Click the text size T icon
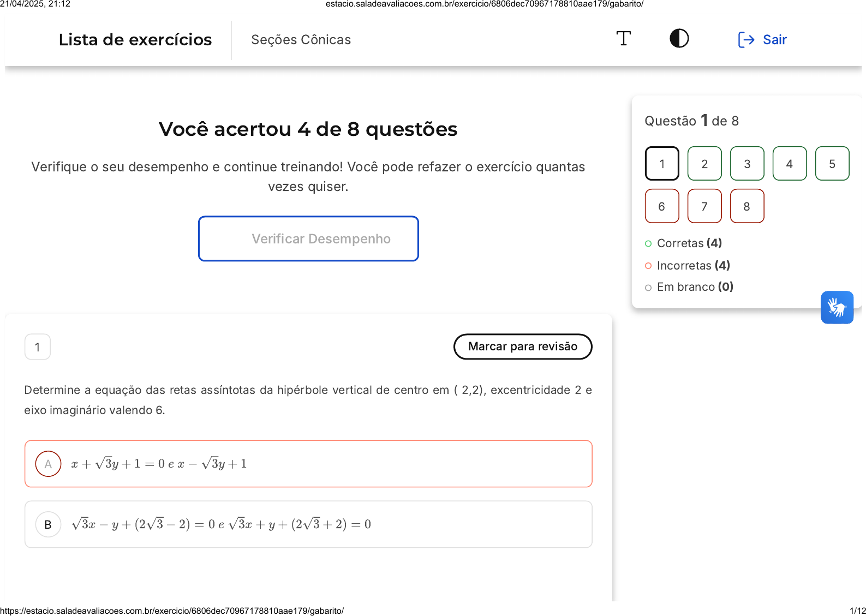866x616 pixels. 623,39
